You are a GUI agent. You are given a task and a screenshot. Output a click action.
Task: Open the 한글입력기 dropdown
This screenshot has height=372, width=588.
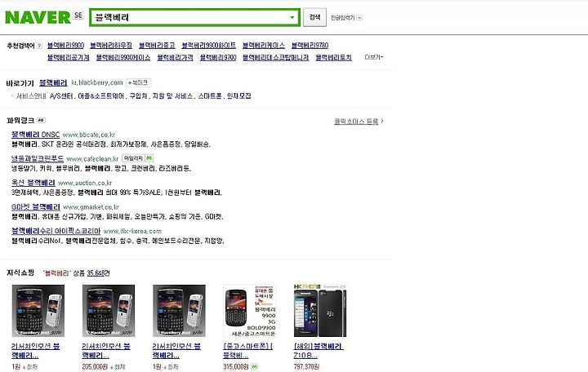click(x=346, y=18)
